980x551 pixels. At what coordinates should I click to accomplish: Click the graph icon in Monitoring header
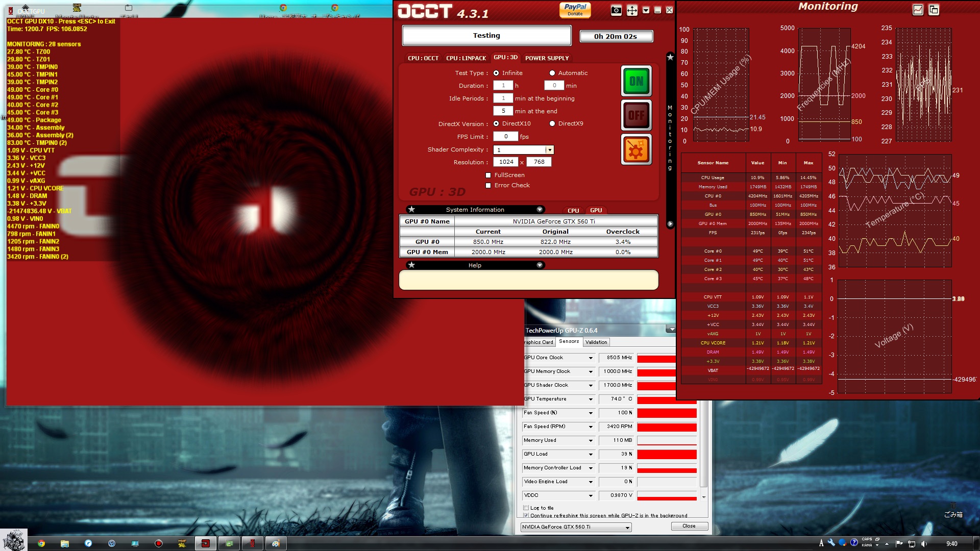[x=918, y=10]
